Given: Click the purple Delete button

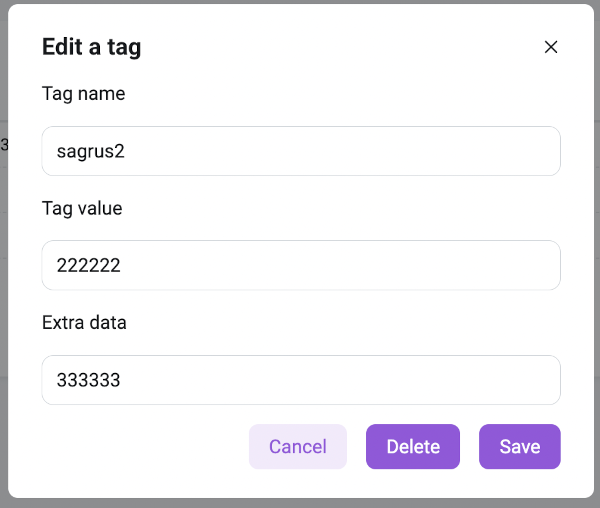Looking at the screenshot, I should tap(412, 447).
